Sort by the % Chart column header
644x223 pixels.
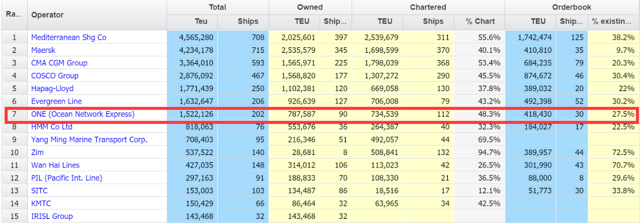(479, 21)
